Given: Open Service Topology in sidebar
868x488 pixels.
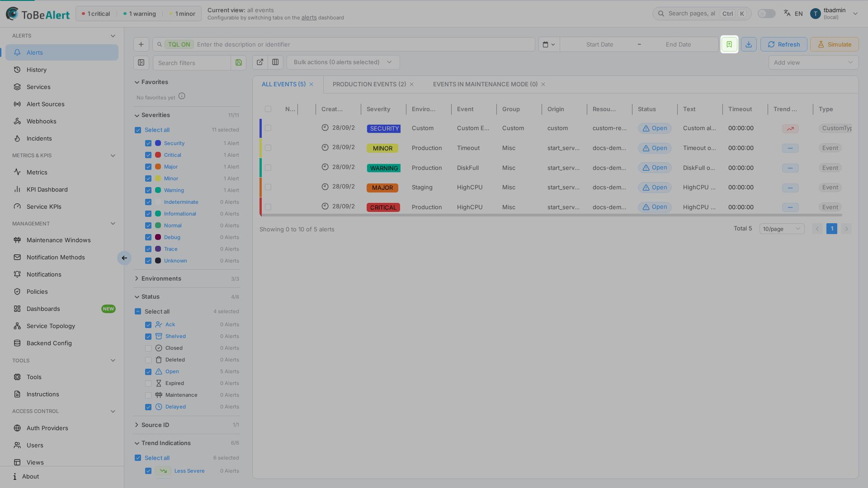Looking at the screenshot, I should (x=62, y=326).
